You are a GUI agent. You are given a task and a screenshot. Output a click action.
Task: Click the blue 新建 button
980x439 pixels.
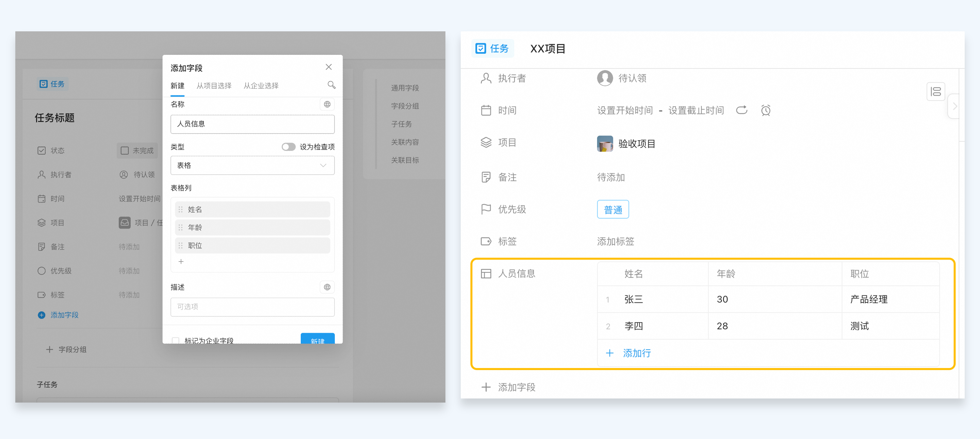(318, 339)
